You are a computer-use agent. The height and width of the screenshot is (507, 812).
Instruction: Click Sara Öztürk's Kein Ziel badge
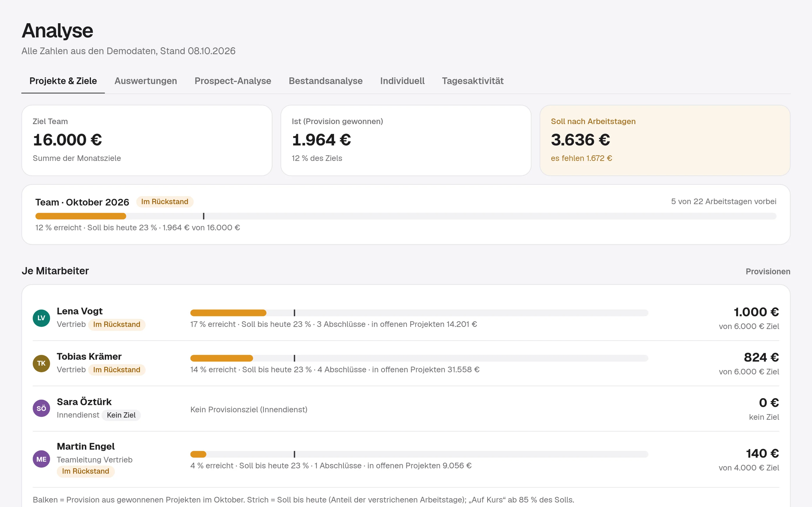click(x=121, y=415)
